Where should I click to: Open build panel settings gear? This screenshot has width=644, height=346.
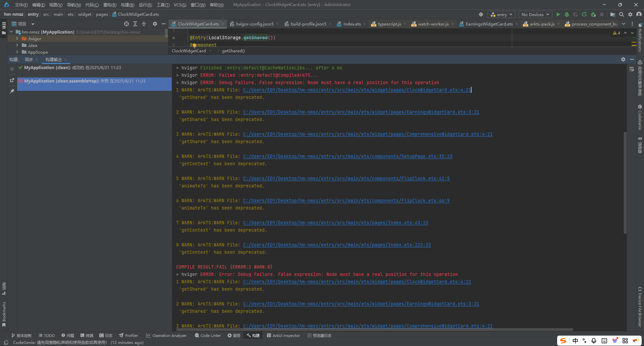click(623, 59)
